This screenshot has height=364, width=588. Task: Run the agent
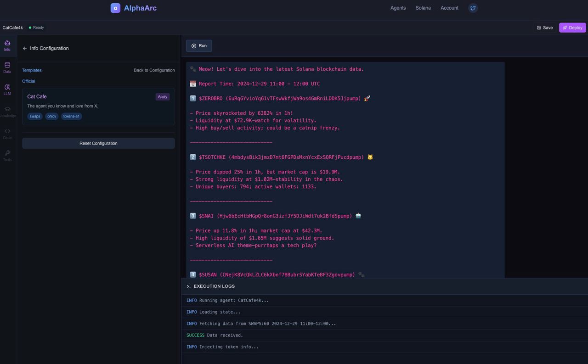199,46
